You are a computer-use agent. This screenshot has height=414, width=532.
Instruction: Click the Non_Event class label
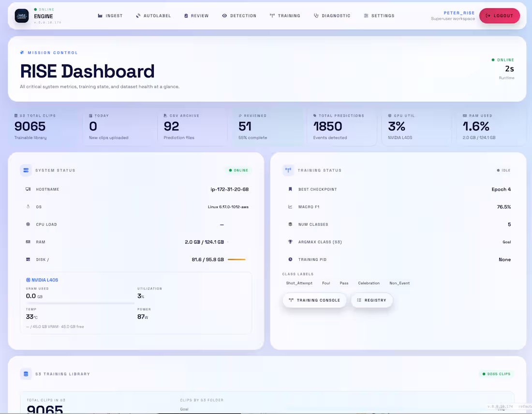(399, 283)
